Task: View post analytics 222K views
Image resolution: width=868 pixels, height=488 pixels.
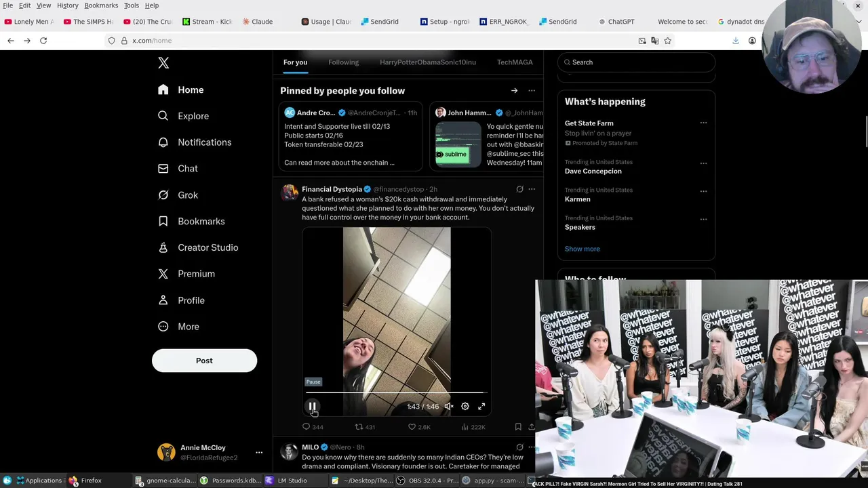Action: point(473,427)
